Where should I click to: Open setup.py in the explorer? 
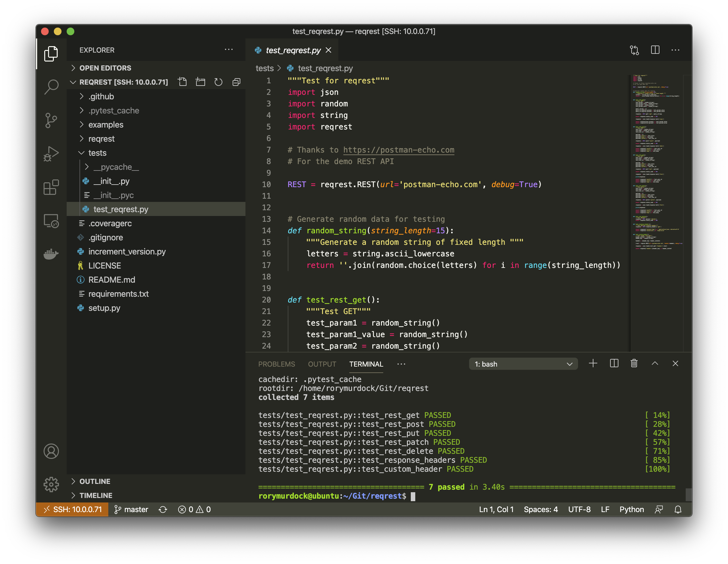click(156, 308)
